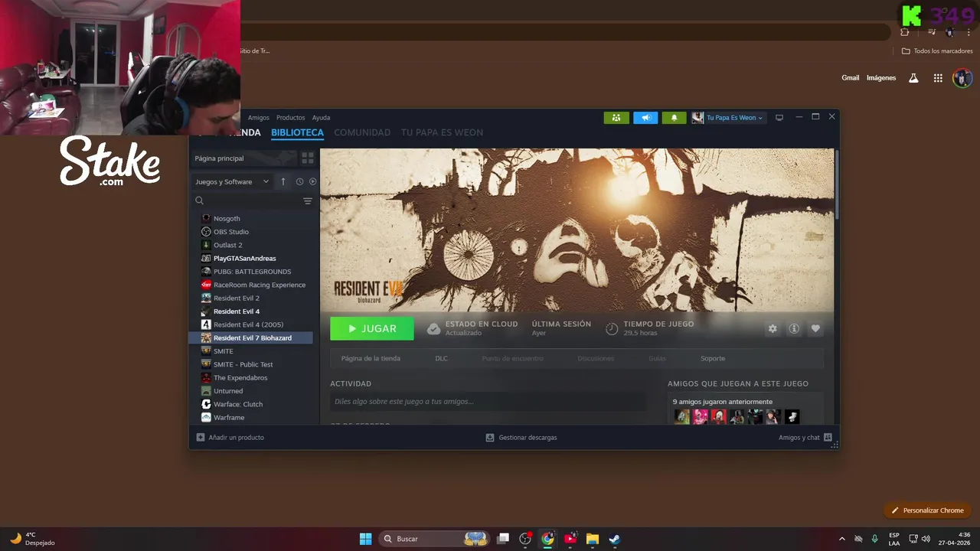Open Punto de encuentro link

(512, 358)
